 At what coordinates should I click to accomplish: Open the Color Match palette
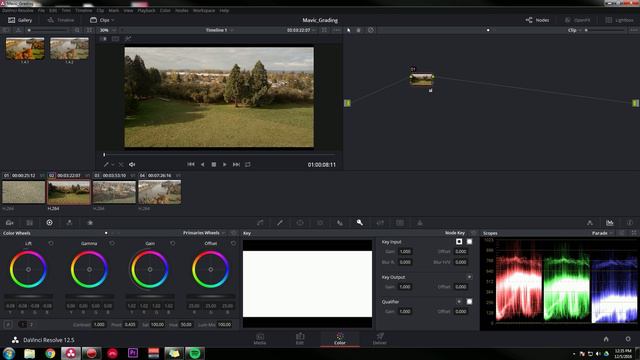(29, 223)
